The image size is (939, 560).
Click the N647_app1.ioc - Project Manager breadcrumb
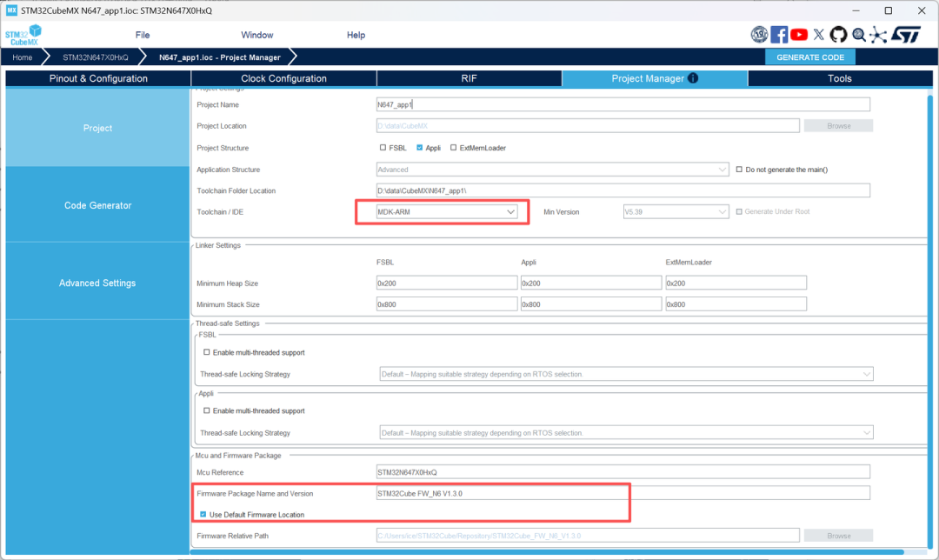pyautogui.click(x=220, y=57)
